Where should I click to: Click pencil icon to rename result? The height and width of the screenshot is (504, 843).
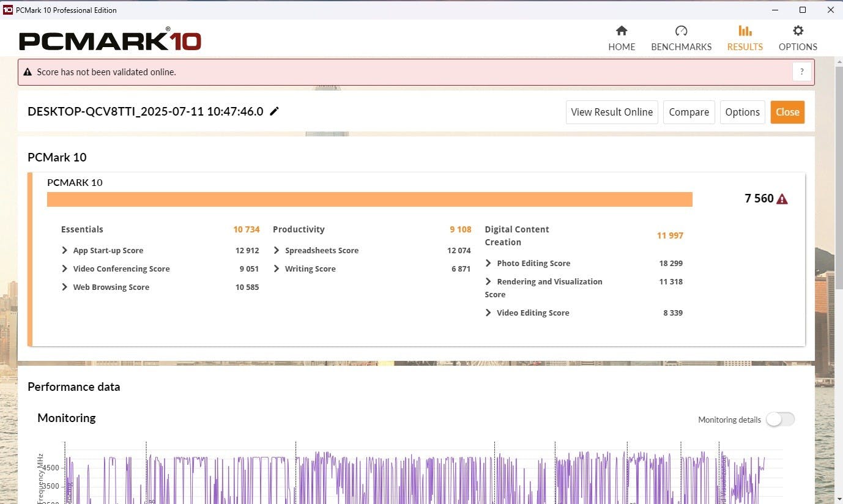[x=274, y=111]
